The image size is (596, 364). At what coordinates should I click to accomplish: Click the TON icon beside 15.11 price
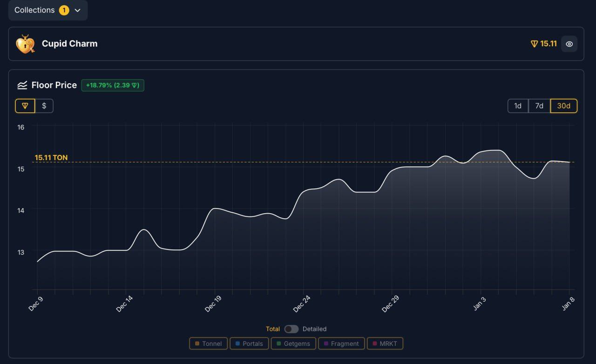534,44
